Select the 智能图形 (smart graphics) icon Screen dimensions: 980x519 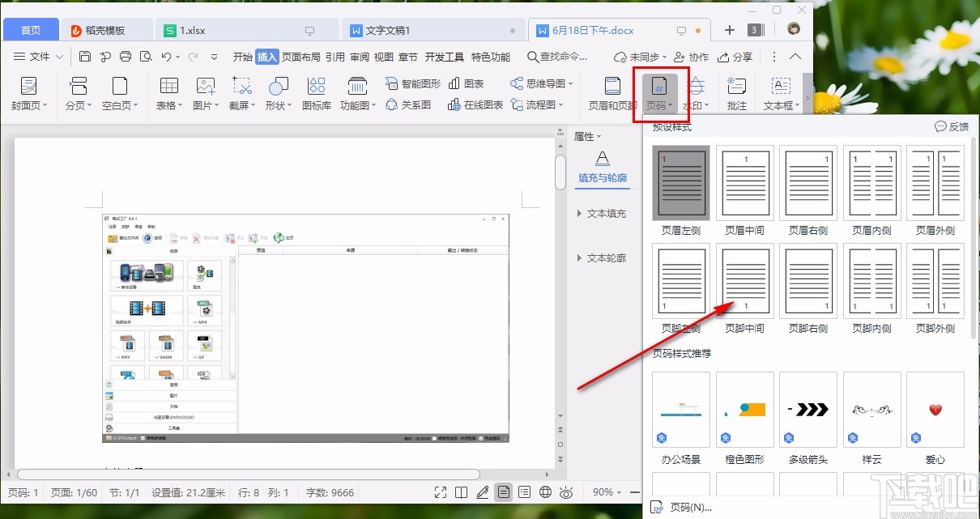coord(411,83)
